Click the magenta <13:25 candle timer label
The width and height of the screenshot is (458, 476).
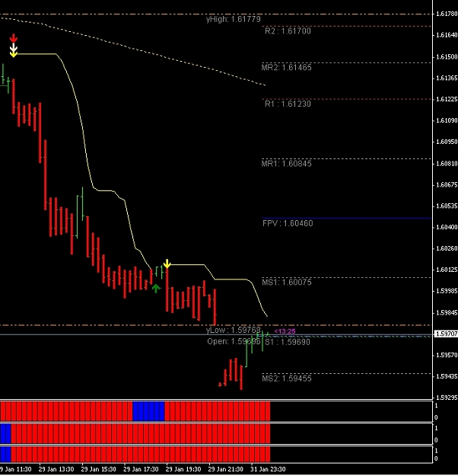(285, 331)
